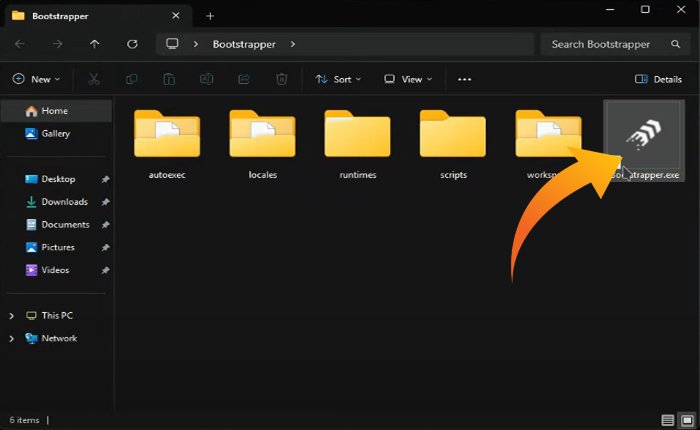Add a new tab with plus button
The image size is (700, 430).
click(210, 16)
